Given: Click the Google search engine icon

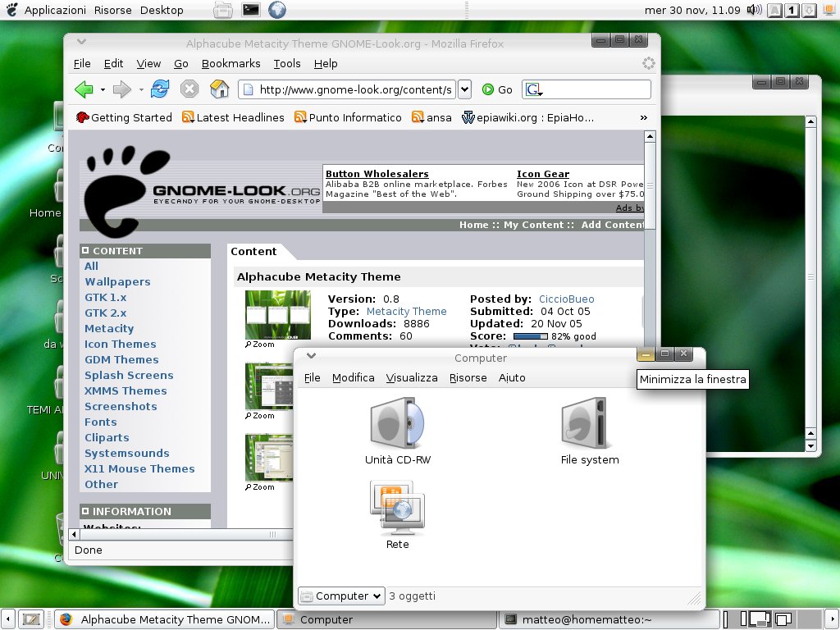Looking at the screenshot, I should point(533,89).
